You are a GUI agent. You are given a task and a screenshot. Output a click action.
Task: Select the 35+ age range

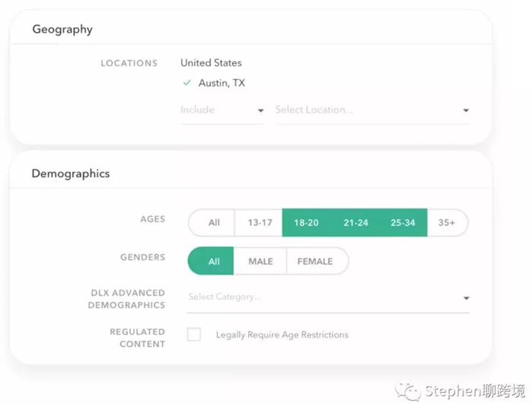click(x=447, y=223)
